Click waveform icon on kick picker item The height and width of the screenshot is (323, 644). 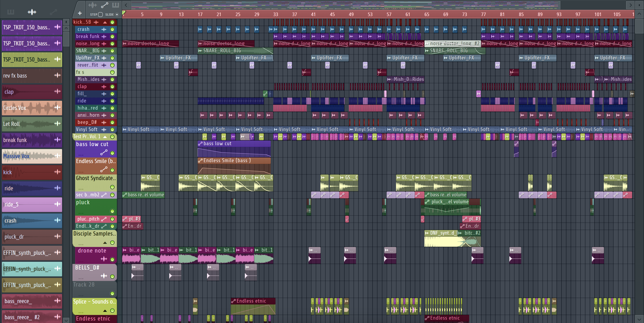click(x=57, y=172)
